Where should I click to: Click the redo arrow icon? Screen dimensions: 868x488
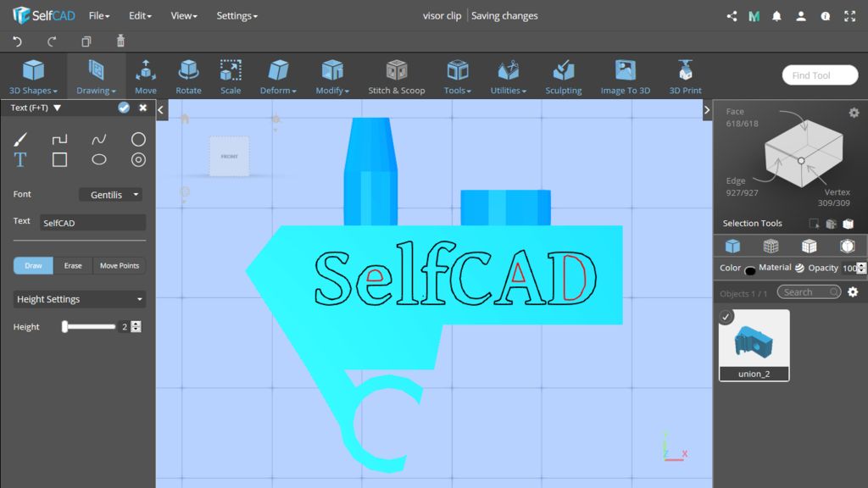52,42
